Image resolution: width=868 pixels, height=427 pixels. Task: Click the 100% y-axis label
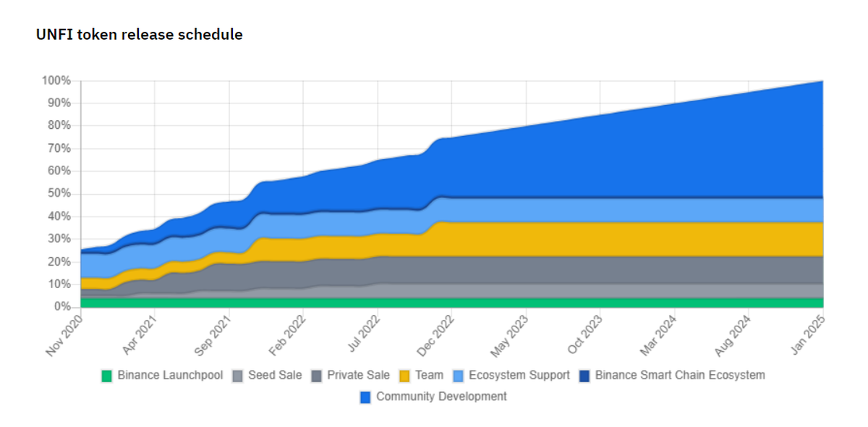[56, 80]
